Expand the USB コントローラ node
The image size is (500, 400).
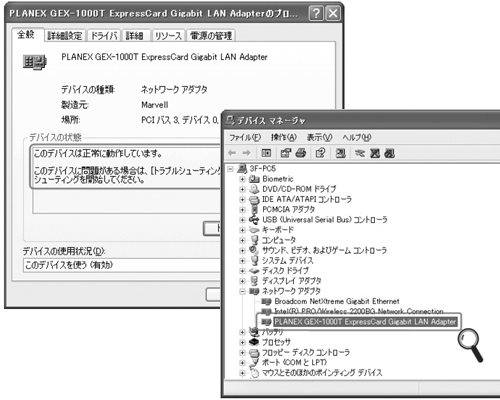click(242, 220)
